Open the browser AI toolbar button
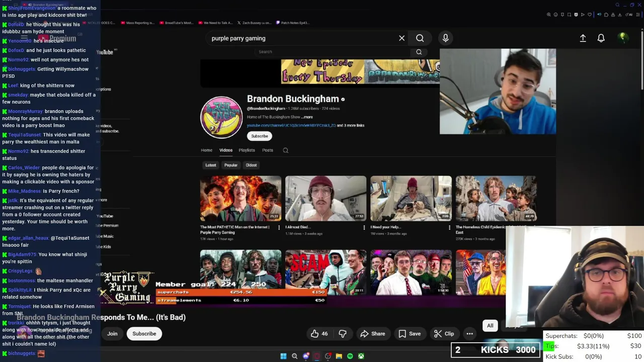 [629, 15]
